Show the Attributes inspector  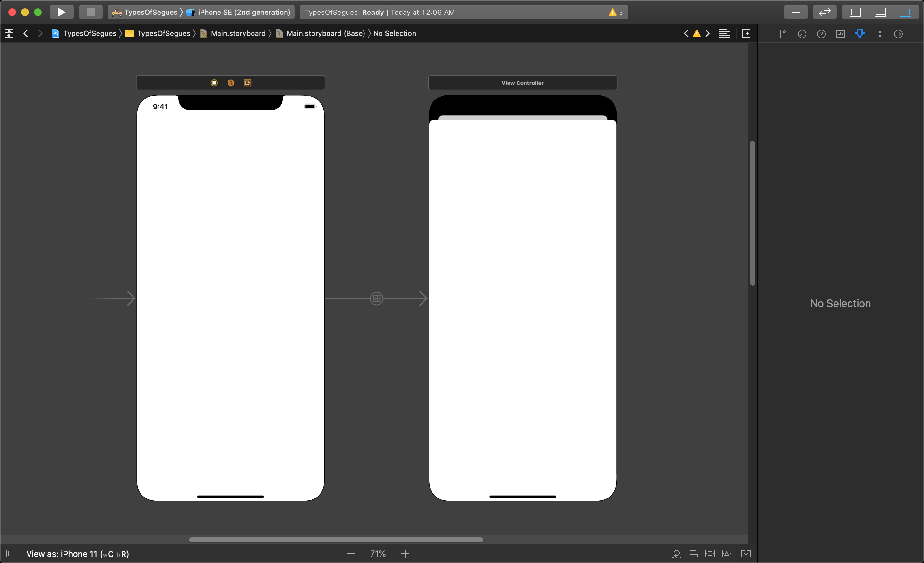(x=860, y=34)
